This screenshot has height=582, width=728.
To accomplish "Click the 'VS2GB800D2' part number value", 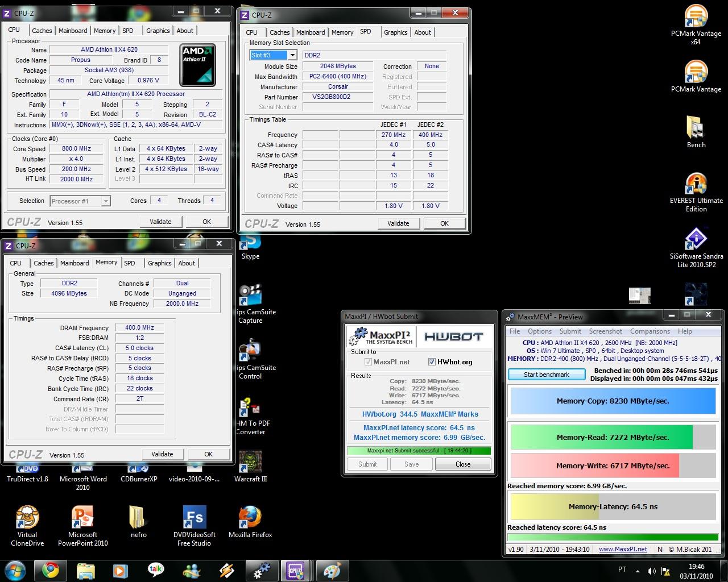I will point(338,97).
